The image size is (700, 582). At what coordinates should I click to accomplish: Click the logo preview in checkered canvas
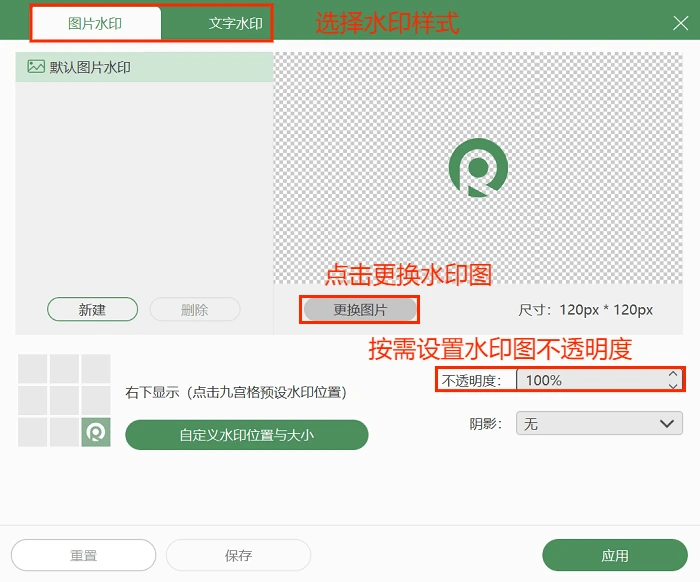[x=478, y=168]
